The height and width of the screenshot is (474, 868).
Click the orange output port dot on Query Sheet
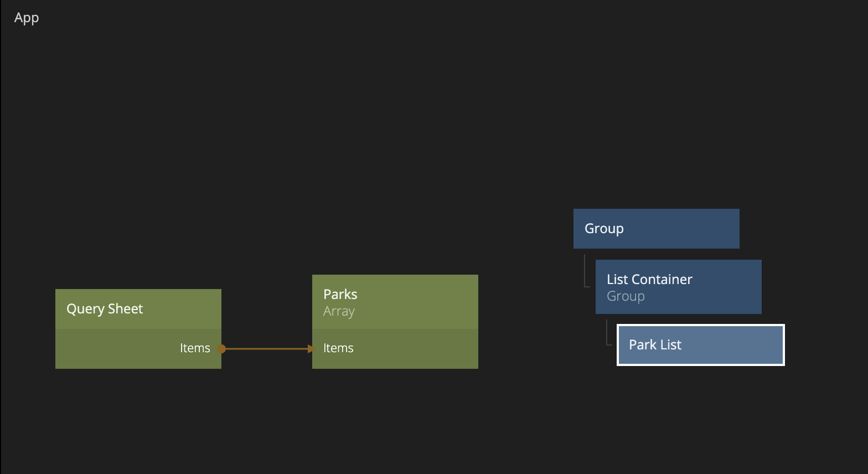(x=221, y=349)
